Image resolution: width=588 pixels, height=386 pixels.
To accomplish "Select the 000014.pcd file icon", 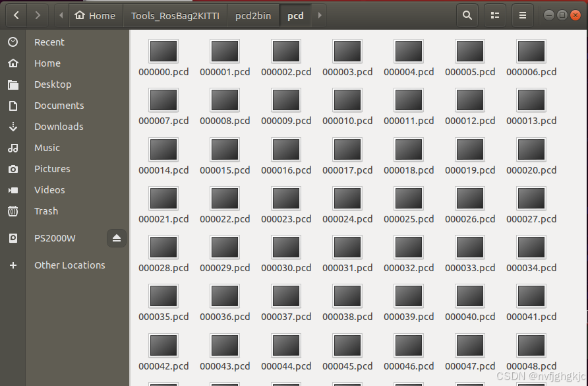I will point(163,149).
